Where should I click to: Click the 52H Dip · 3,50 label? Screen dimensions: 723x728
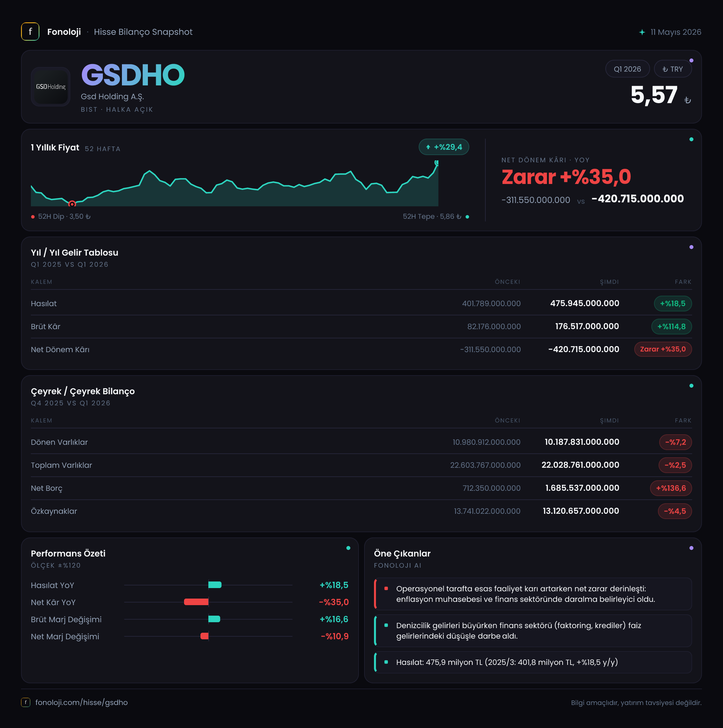click(64, 217)
